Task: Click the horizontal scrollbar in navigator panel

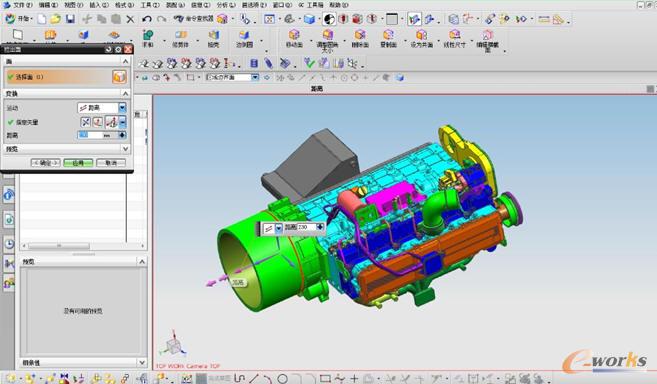Action: coord(83,246)
